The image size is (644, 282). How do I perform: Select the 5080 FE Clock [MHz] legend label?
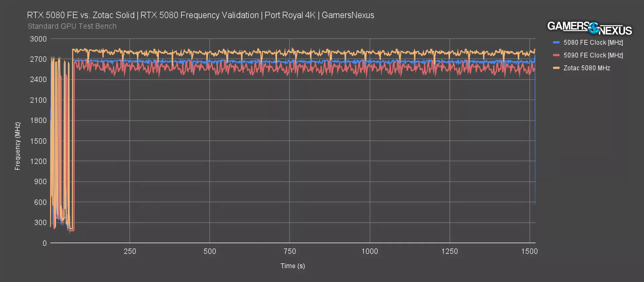point(593,43)
